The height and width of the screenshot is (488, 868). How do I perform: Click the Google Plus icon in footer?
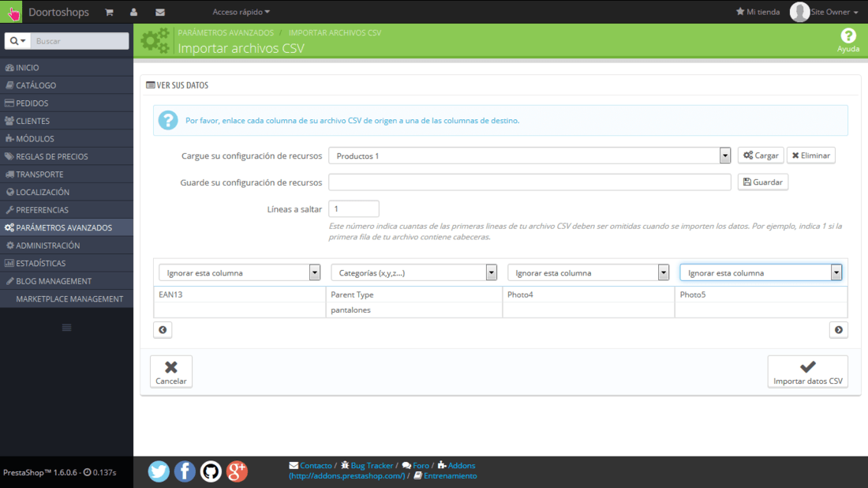[237, 471]
